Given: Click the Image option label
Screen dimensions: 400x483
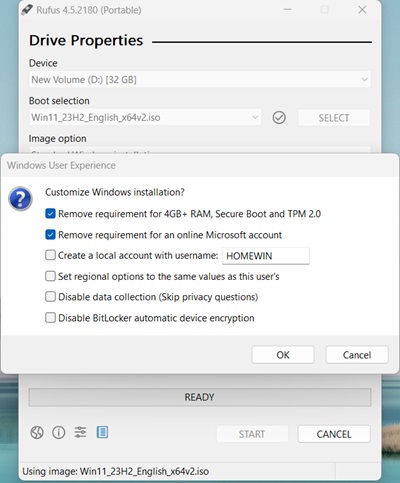Looking at the screenshot, I should tap(57, 138).
